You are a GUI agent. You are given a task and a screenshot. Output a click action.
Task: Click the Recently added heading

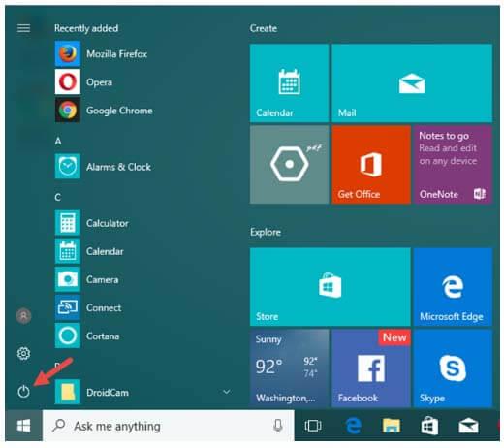(86, 28)
